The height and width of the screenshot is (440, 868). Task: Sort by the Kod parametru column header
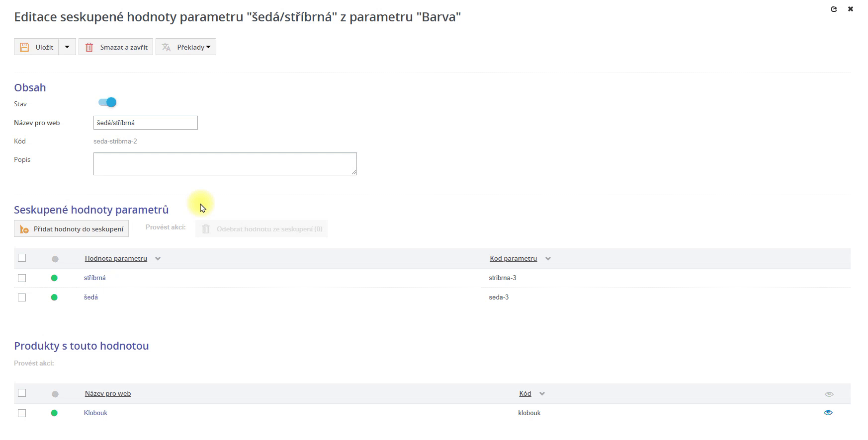pyautogui.click(x=513, y=258)
